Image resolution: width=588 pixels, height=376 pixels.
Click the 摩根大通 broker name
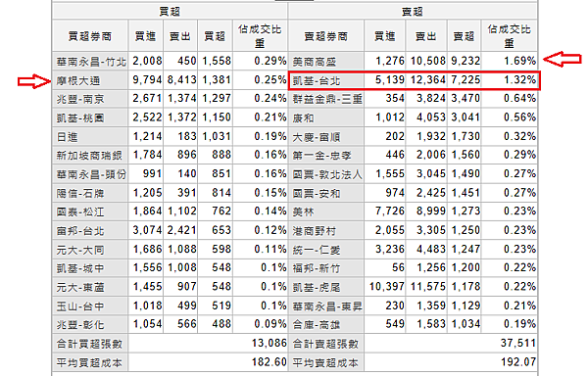pyautogui.click(x=78, y=80)
